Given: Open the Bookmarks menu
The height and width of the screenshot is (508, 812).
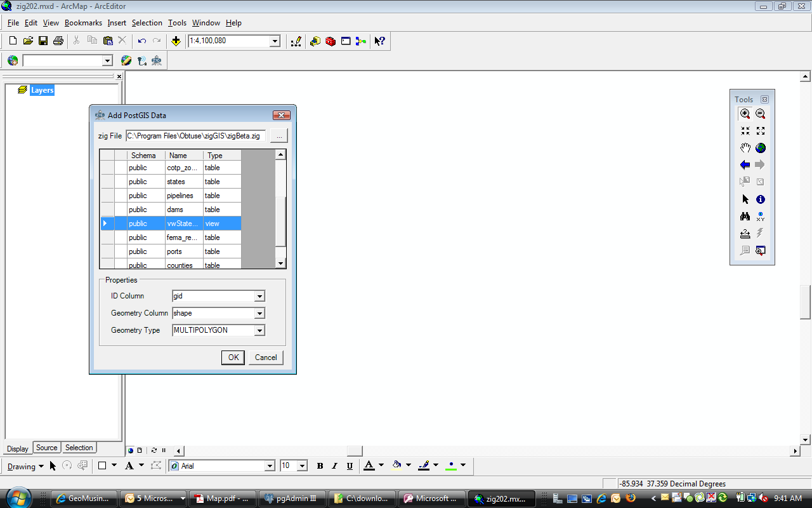Looking at the screenshot, I should pyautogui.click(x=83, y=23).
